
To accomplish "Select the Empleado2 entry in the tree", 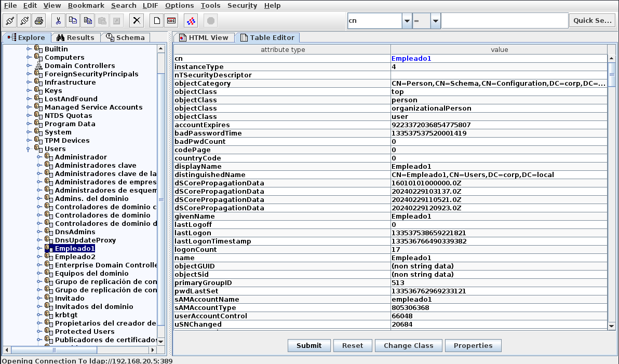I will (x=75, y=257).
